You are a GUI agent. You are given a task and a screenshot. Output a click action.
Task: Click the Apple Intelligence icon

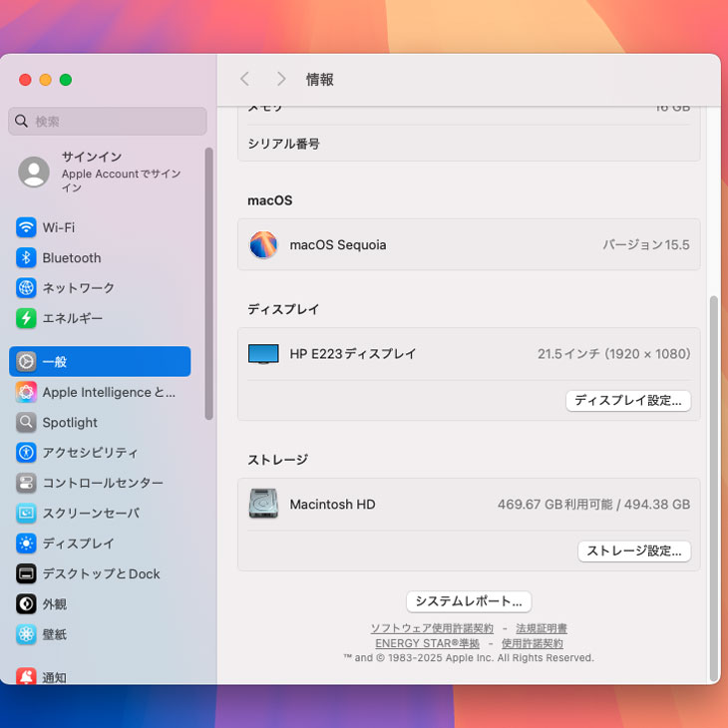coord(26,392)
